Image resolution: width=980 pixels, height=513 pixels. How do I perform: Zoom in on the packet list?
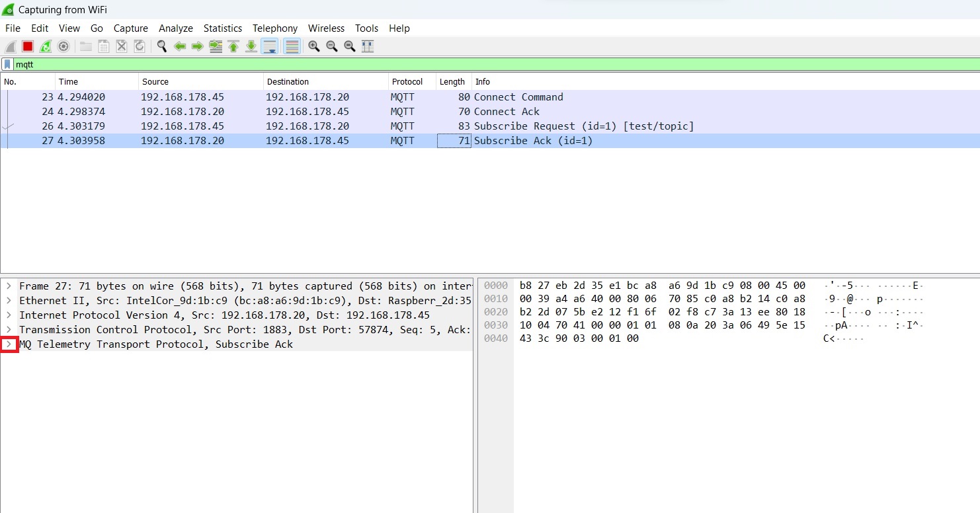pyautogui.click(x=313, y=46)
